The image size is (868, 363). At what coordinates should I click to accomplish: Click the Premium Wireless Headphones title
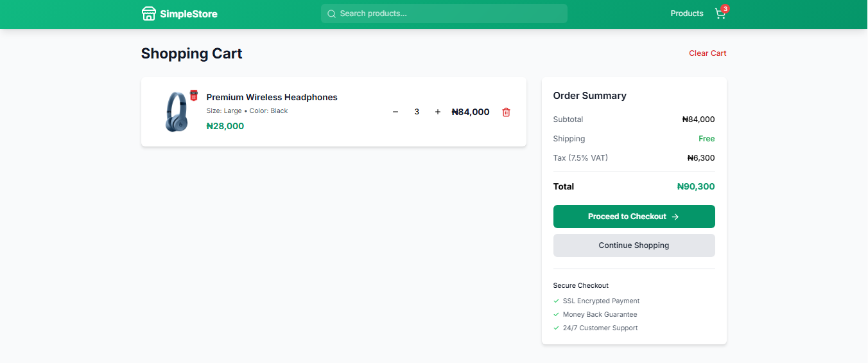tap(272, 97)
